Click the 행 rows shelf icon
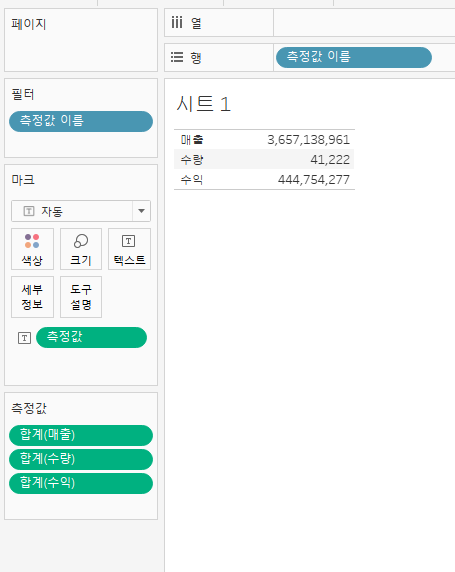This screenshot has height=572, width=455. click(177, 57)
